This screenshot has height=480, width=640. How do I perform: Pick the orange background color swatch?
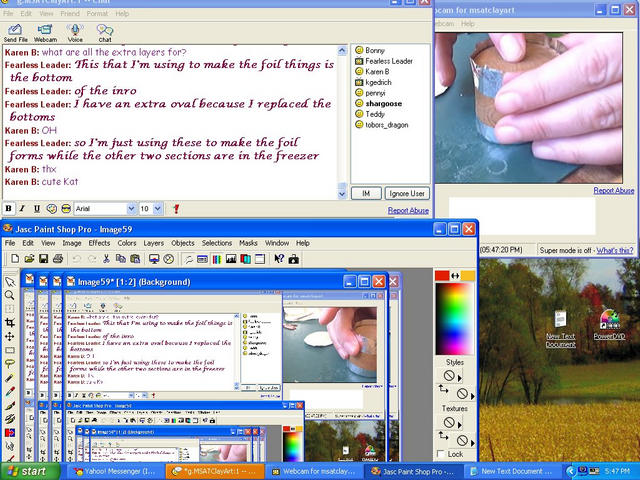tap(468, 276)
